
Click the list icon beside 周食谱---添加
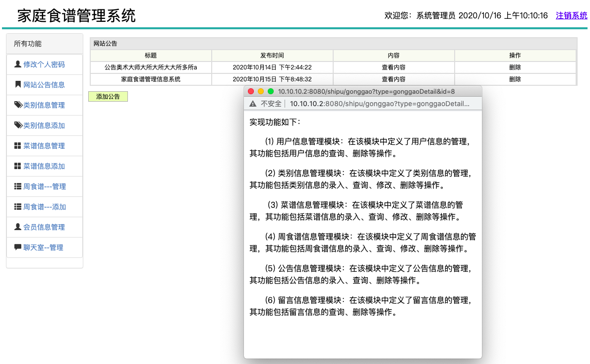(18, 206)
